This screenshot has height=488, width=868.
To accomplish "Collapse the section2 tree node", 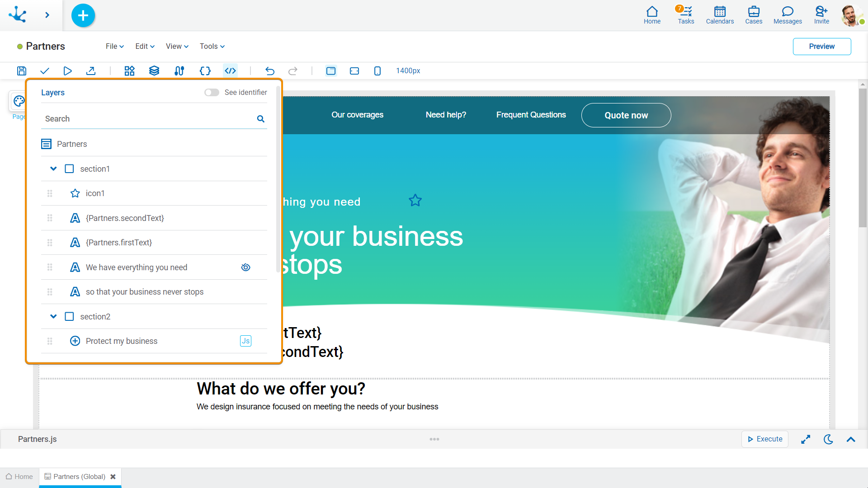I will (53, 317).
